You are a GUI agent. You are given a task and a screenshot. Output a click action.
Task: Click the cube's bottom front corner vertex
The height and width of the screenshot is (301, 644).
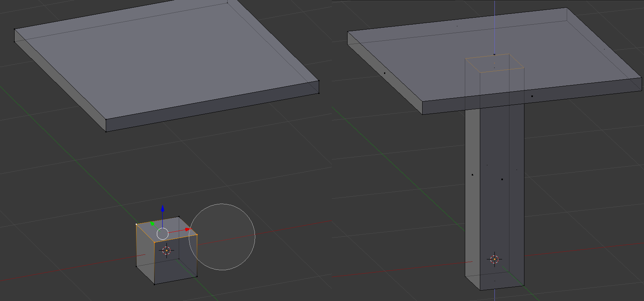point(155,284)
